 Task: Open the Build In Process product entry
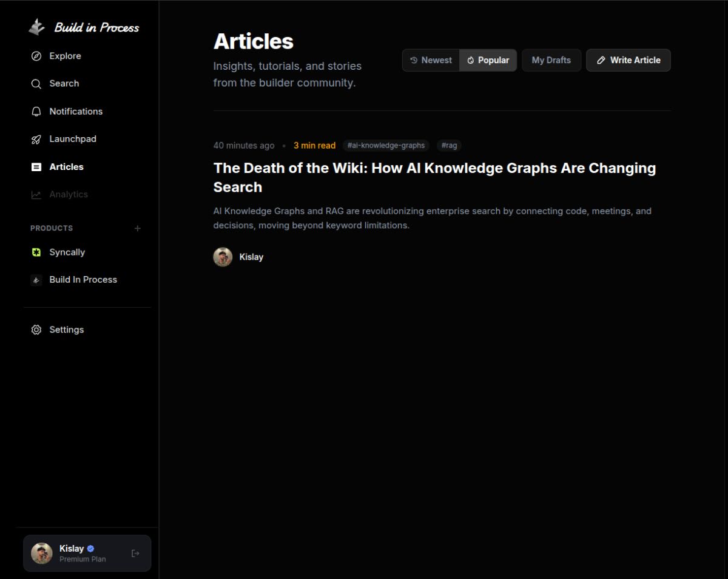83,279
